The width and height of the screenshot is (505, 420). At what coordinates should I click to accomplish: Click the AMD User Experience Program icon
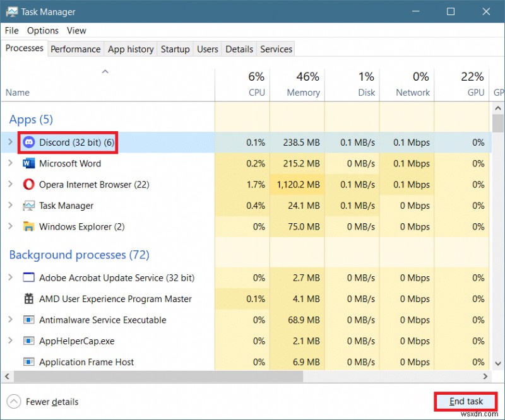click(29, 299)
